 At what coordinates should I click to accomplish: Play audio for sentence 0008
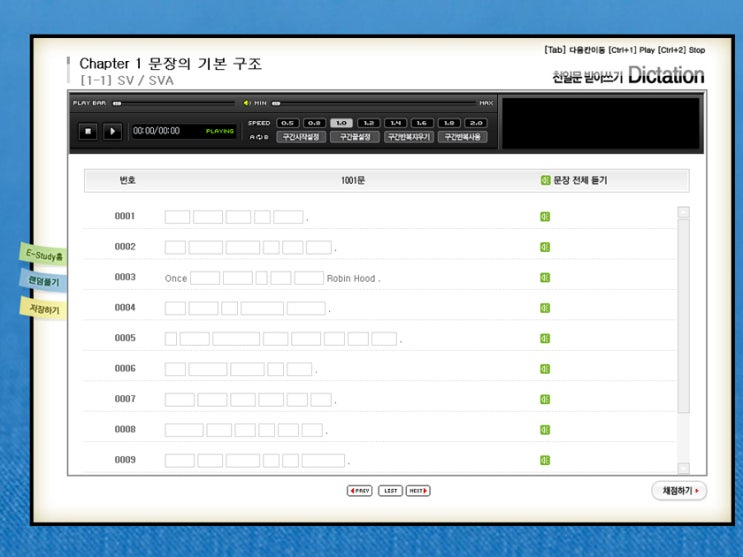(x=545, y=430)
